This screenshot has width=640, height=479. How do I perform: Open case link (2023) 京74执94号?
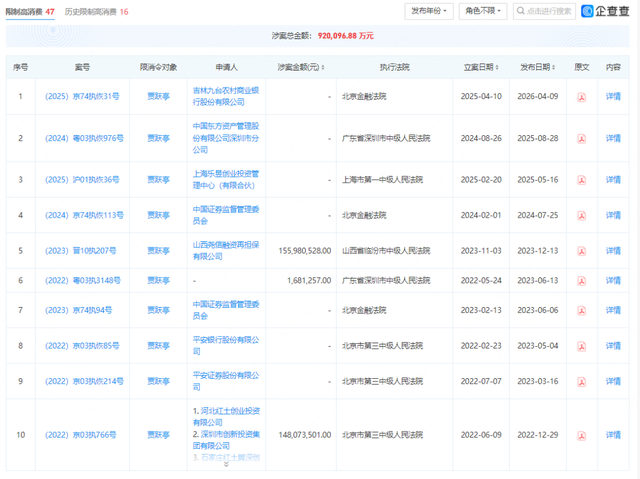78,310
